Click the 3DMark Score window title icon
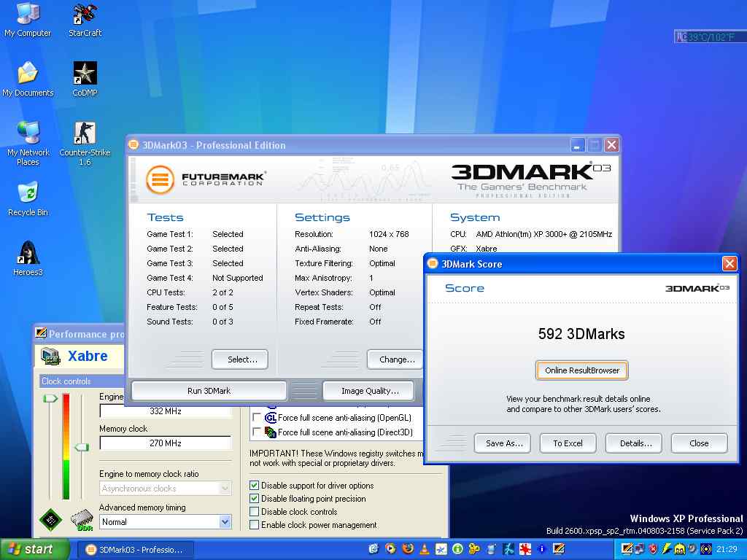 click(x=433, y=263)
